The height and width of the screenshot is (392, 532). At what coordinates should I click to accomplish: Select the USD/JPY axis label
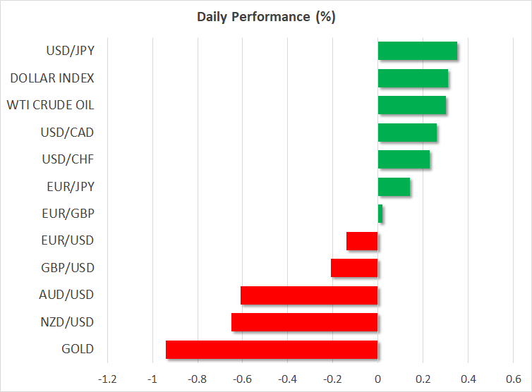click(70, 51)
